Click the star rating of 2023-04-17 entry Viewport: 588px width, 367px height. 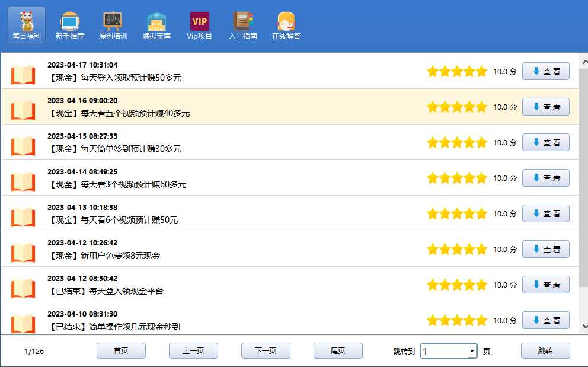[457, 71]
